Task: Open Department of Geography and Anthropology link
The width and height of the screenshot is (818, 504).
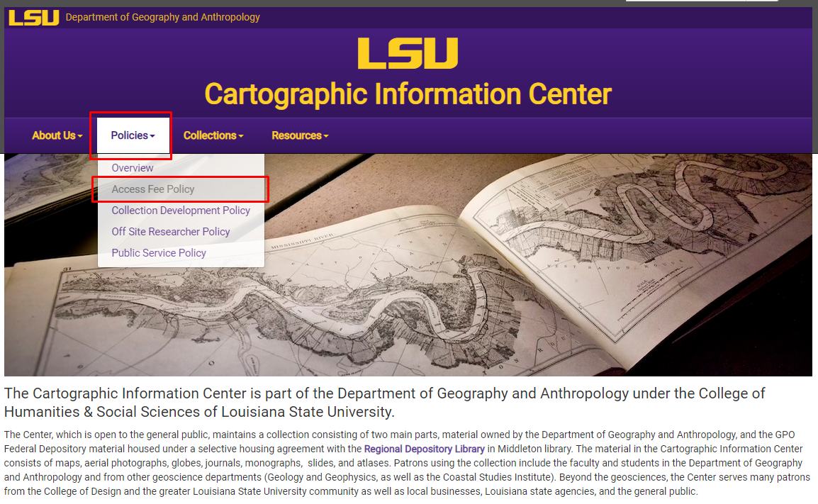Action: 163,17
